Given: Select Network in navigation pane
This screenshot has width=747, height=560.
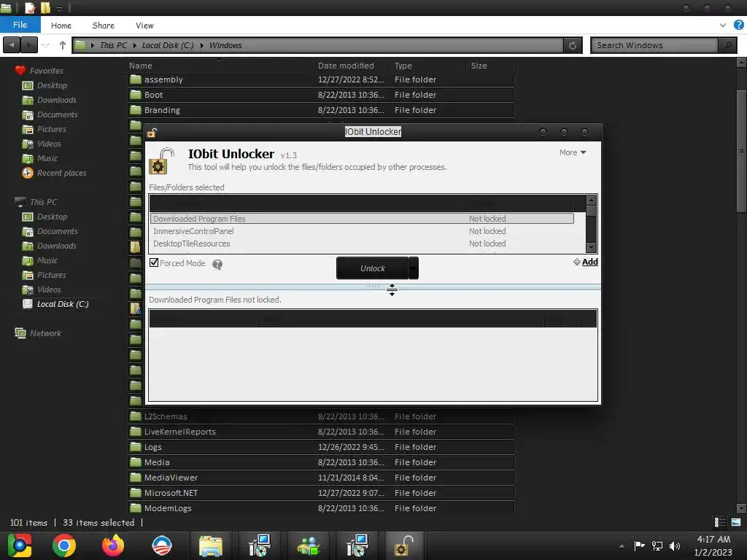Looking at the screenshot, I should click(x=38, y=333).
